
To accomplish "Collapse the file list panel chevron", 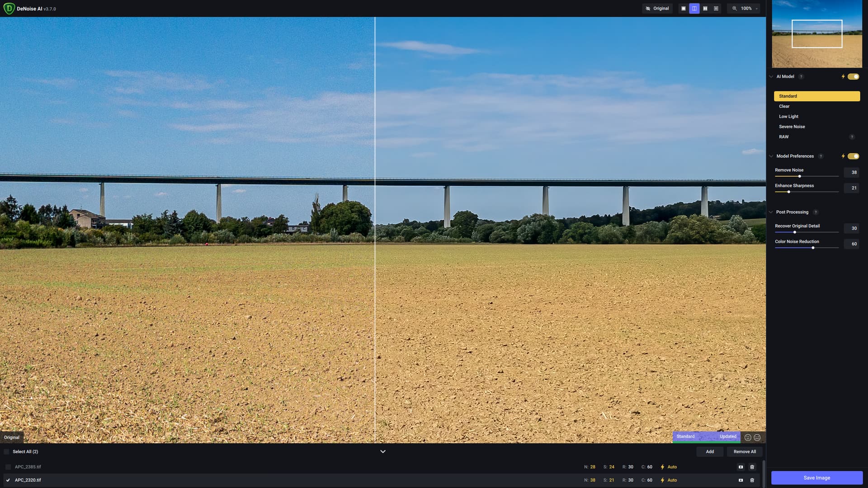I will click(x=382, y=451).
